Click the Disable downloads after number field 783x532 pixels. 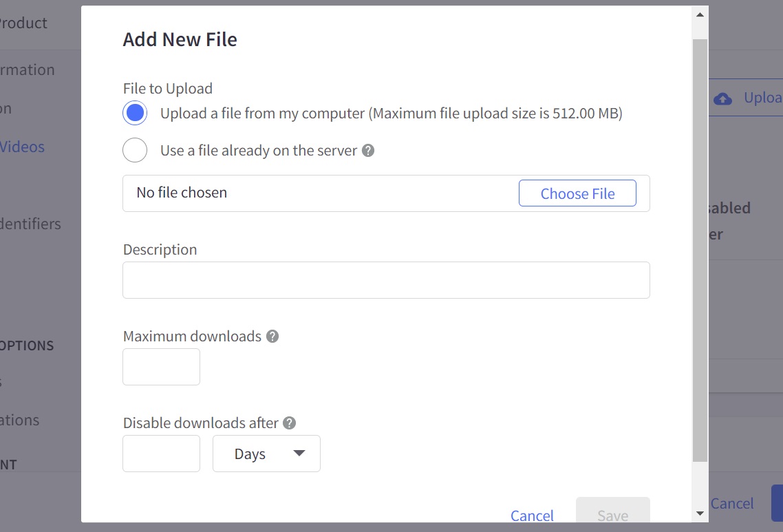161,454
